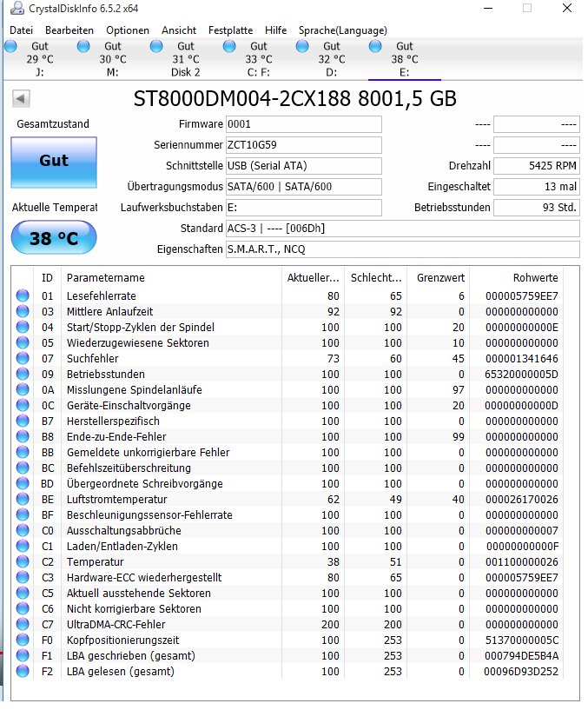The image size is (588, 710).
Task: Click status orb for UltraDMA-CRC-Fehler row
Action: [23, 625]
